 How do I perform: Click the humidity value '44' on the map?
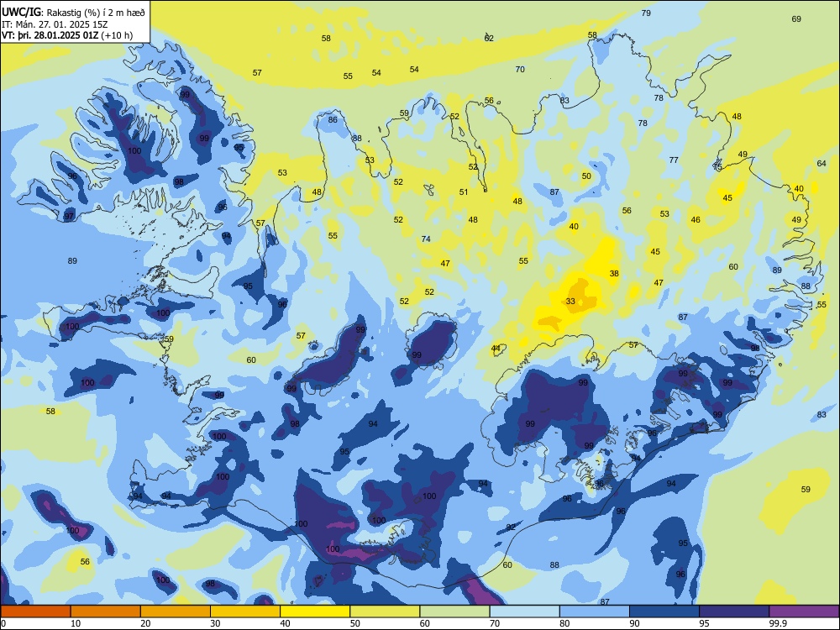pyautogui.click(x=496, y=349)
